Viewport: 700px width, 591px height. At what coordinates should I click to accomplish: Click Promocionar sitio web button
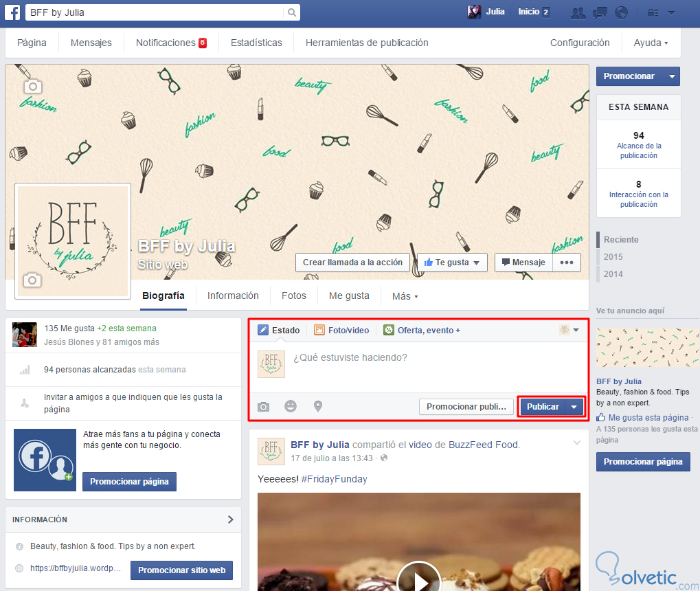pos(181,570)
